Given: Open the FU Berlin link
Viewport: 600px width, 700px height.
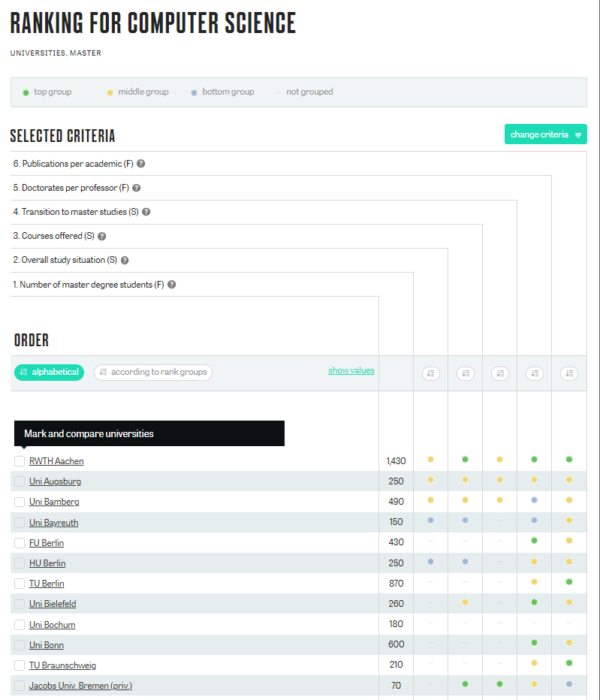Looking at the screenshot, I should (x=47, y=543).
